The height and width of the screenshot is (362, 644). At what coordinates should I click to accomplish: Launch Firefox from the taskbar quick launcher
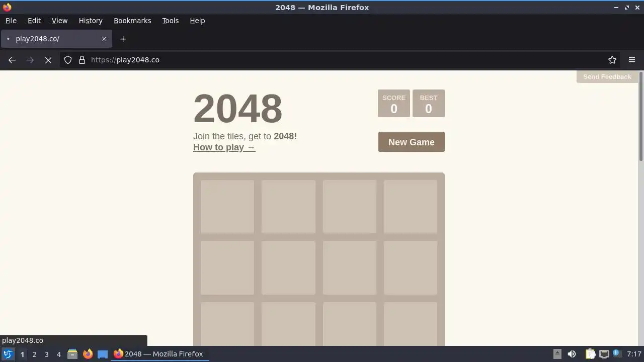click(88, 354)
